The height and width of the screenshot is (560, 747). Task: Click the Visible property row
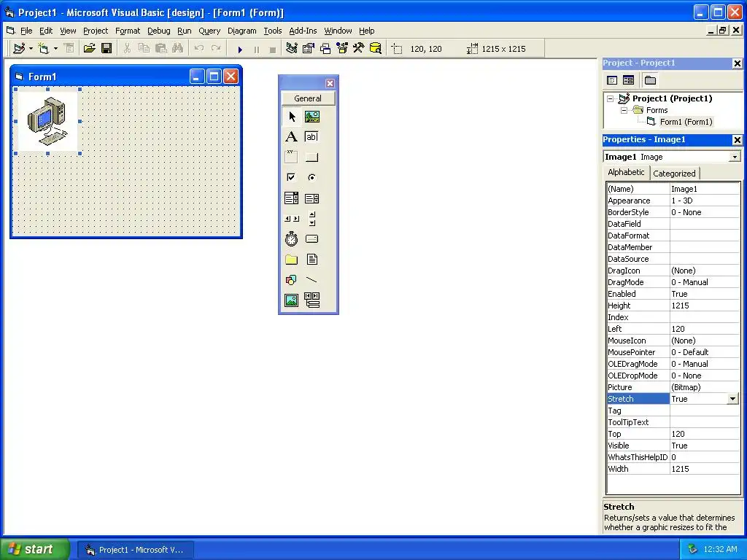[x=673, y=446]
